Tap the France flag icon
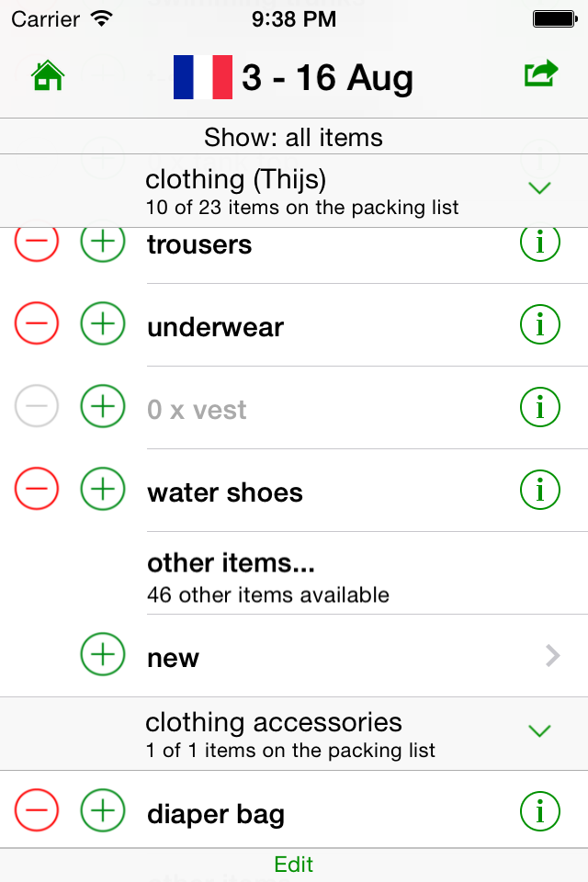Image resolution: width=588 pixels, height=882 pixels. point(203,77)
